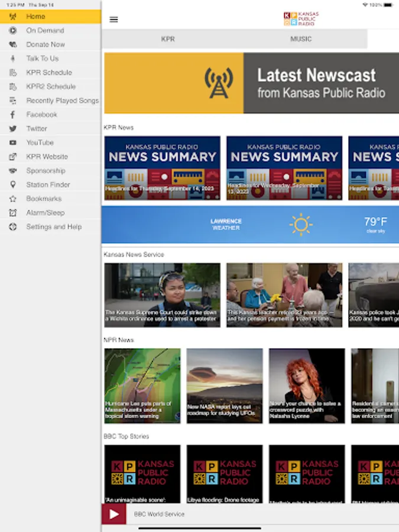This screenshot has width=399, height=532.
Task: Open Settings and Help label
Action: pyautogui.click(x=54, y=226)
